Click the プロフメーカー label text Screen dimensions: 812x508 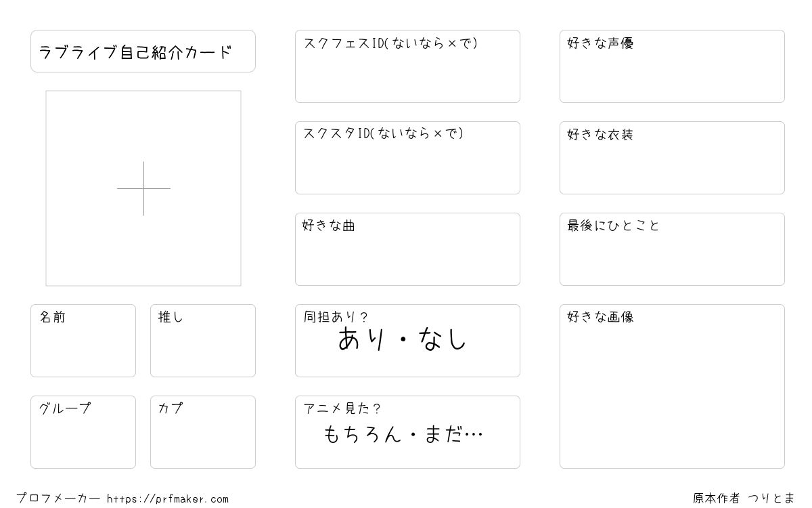click(x=59, y=499)
